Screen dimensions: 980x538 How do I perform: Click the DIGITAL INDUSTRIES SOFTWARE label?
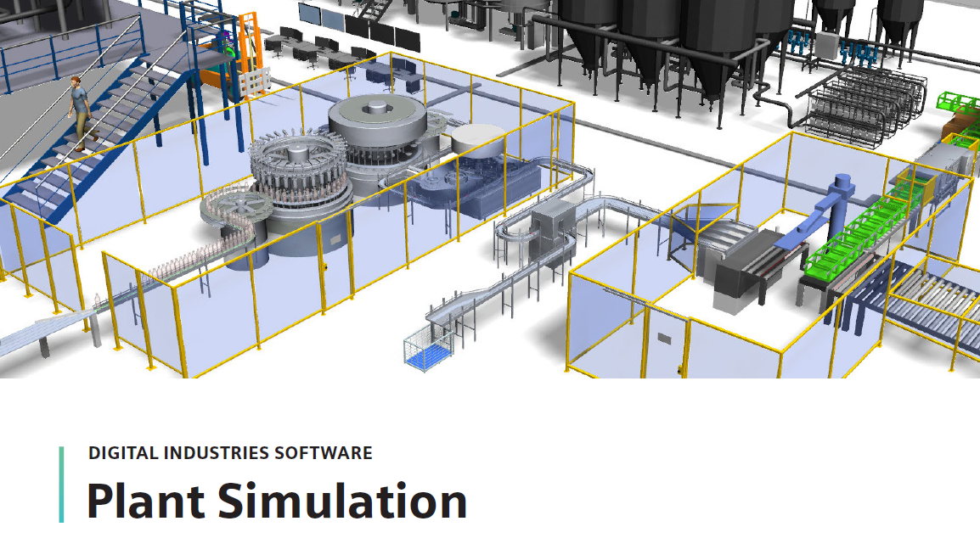[230, 453]
